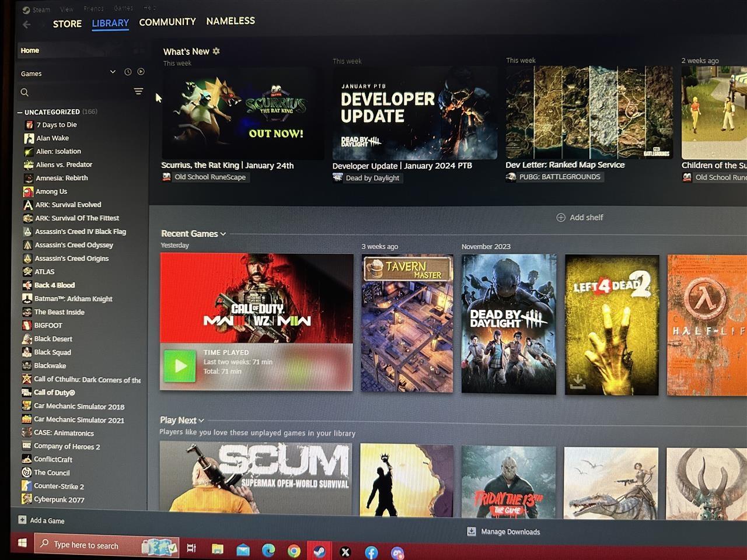Go to the STORE tab
The height and width of the screenshot is (560, 747).
67,24
